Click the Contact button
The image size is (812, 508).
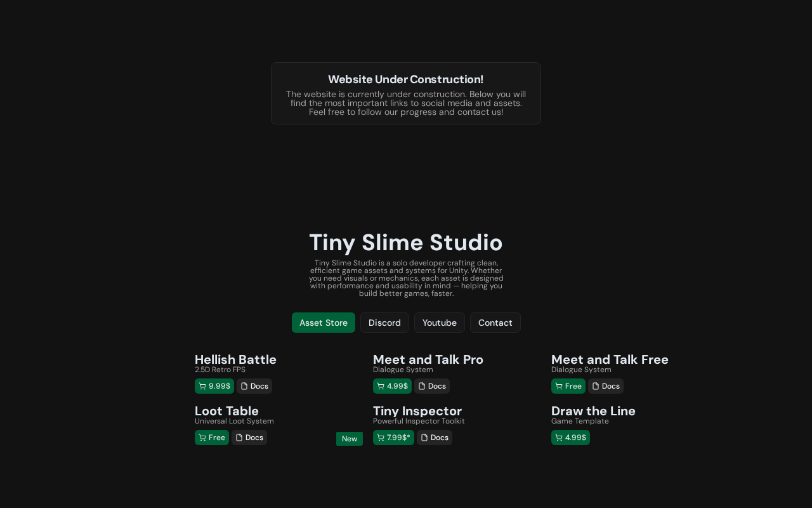495,323
